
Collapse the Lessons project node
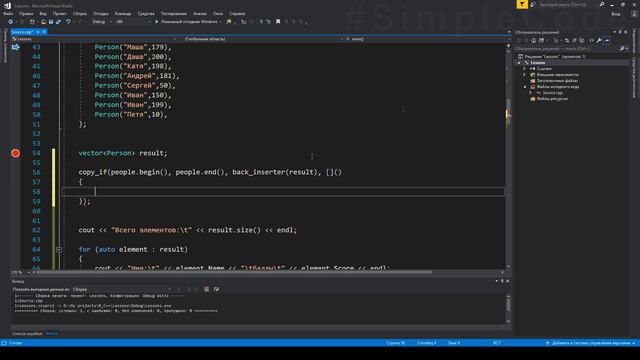point(519,63)
